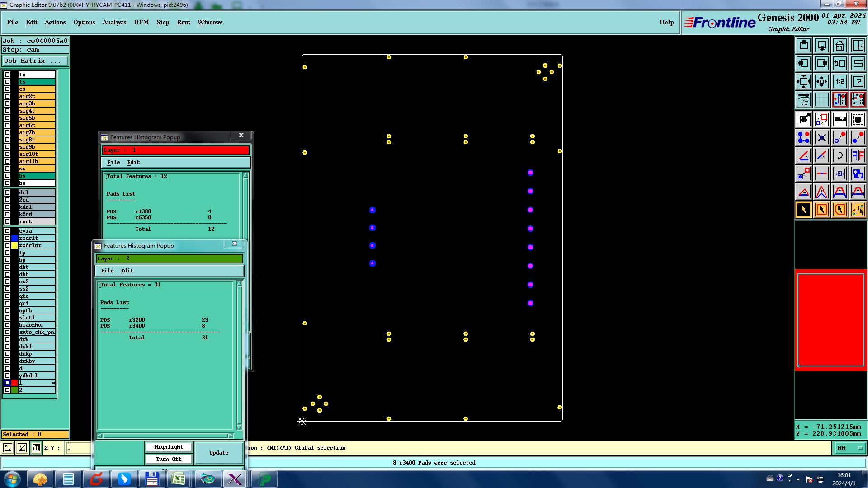Click the question mark query icon
The image size is (868, 488).
click(x=858, y=81)
